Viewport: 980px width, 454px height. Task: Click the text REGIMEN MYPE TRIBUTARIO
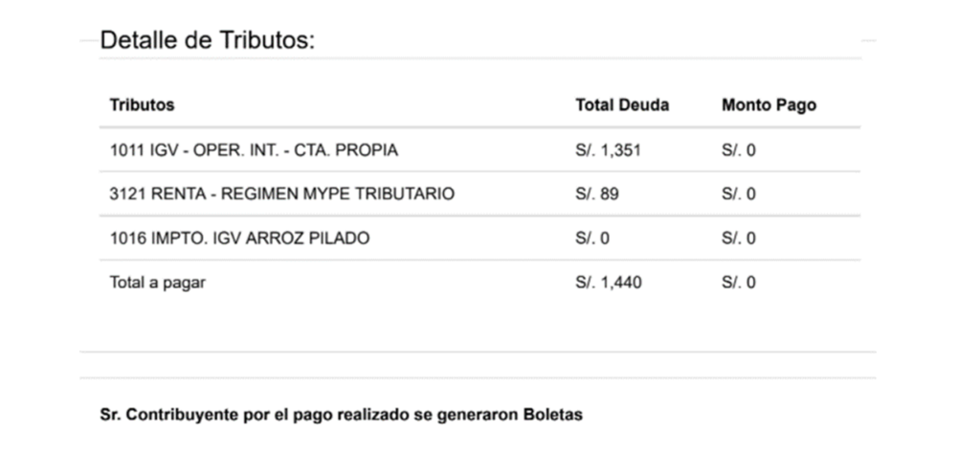(x=338, y=193)
